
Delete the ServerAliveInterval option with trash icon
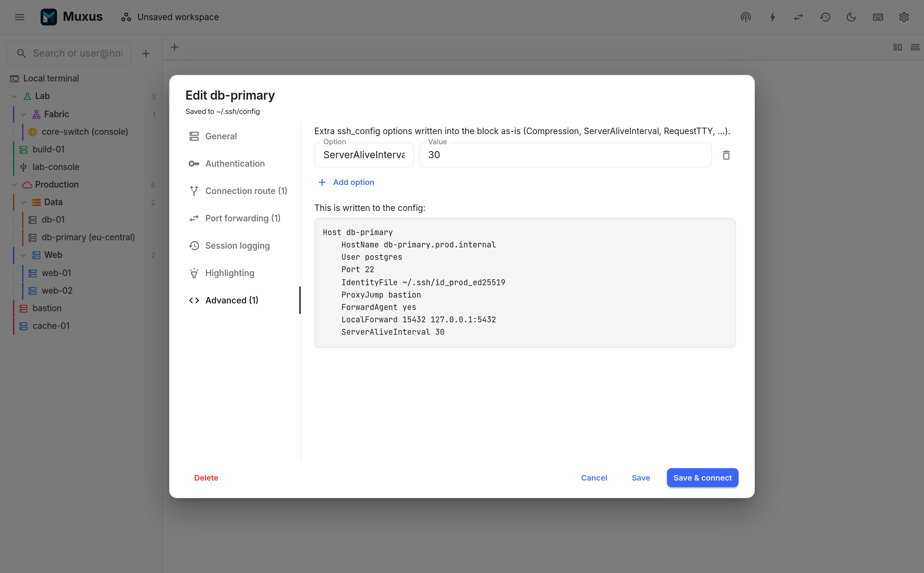(x=726, y=155)
